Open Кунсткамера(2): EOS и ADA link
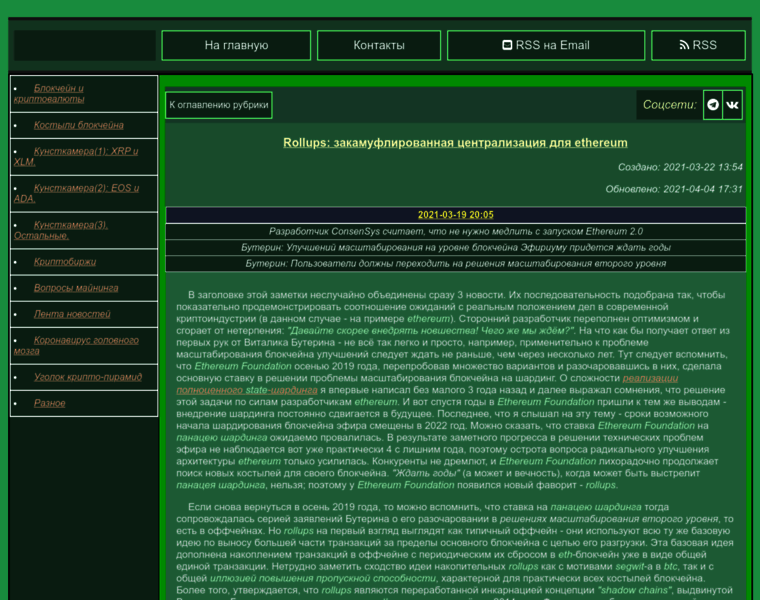Image resolution: width=760 pixels, height=600 pixels. [77, 193]
